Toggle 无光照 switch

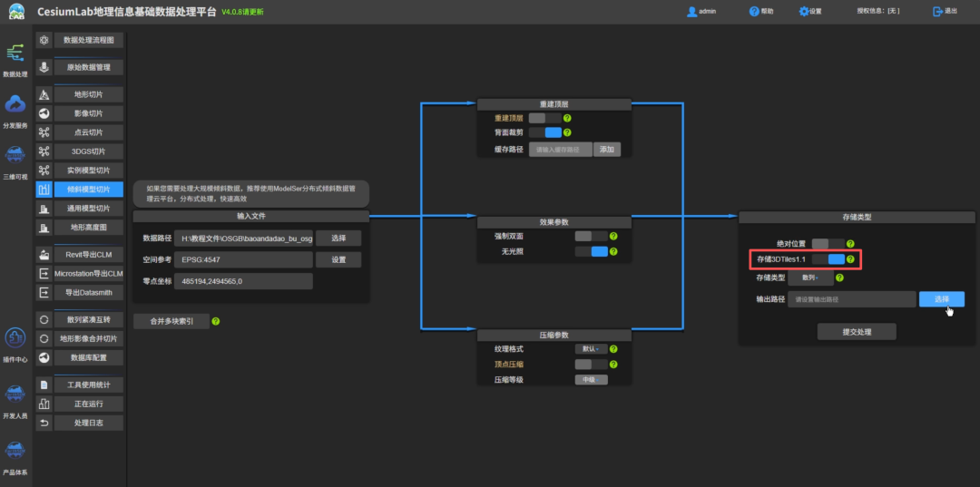pyautogui.click(x=592, y=251)
